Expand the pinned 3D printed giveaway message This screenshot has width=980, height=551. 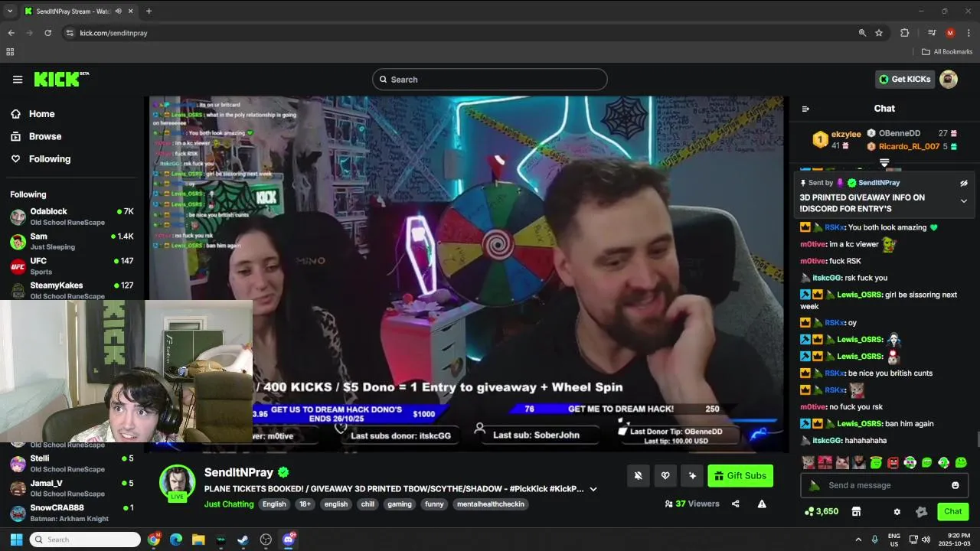[x=964, y=201]
